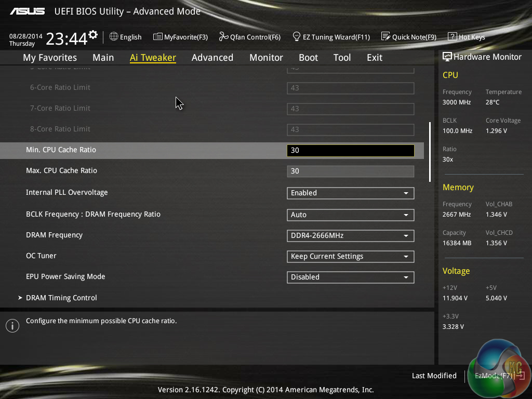Viewport: 532px width, 399px height.
Task: Click the MyFavorite list icon
Action: coord(158,37)
